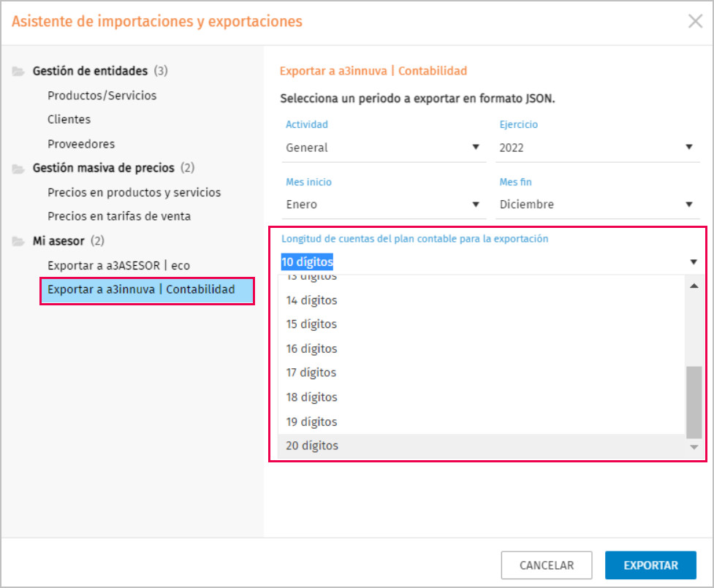Click the scroll down arrow in the digits list

pyautogui.click(x=694, y=447)
